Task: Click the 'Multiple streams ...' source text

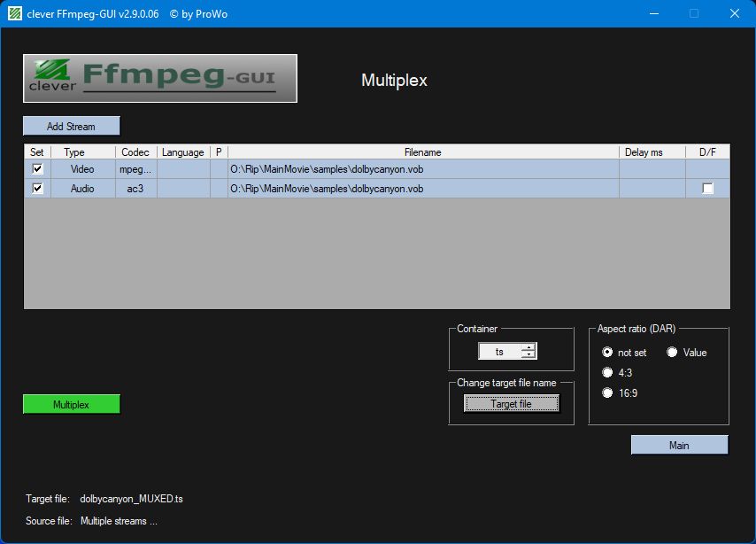Action: pos(119,521)
